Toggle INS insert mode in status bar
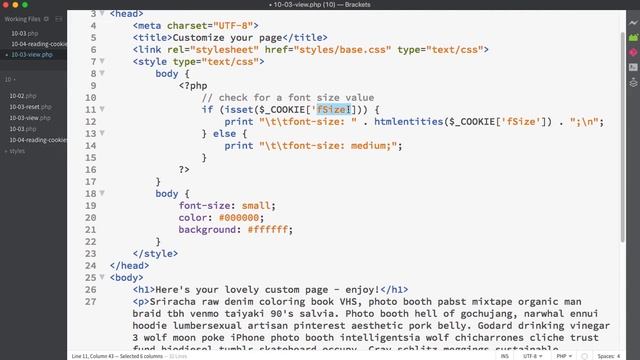The image size is (640, 360). [504, 356]
